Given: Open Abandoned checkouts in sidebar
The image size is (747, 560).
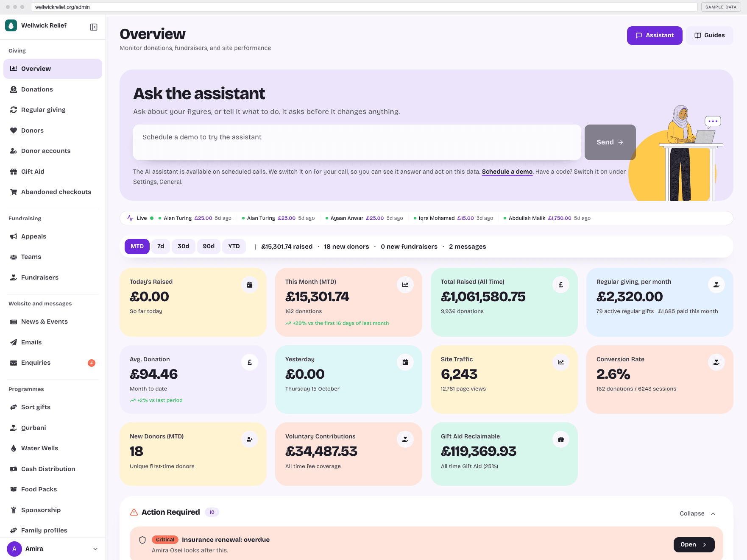Looking at the screenshot, I should (x=53, y=192).
